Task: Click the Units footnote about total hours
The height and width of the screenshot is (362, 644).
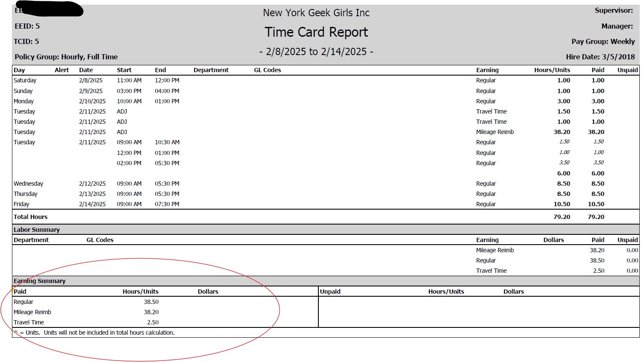Action: coord(94,333)
